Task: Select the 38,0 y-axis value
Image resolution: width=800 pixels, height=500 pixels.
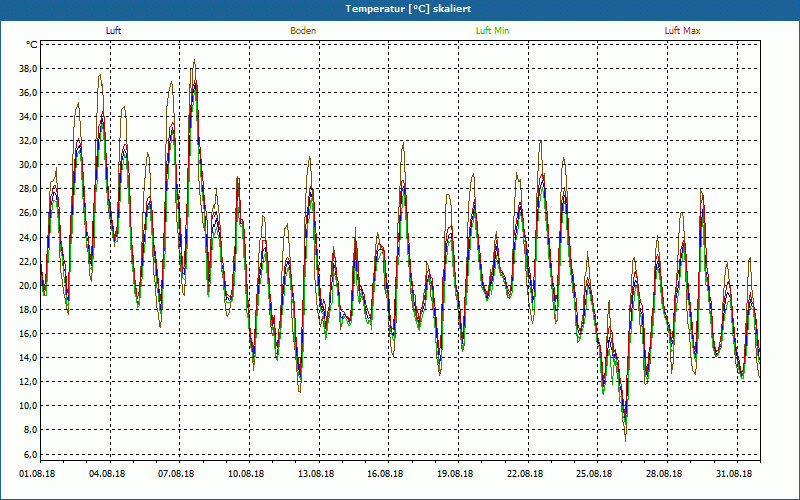Action: (x=29, y=69)
